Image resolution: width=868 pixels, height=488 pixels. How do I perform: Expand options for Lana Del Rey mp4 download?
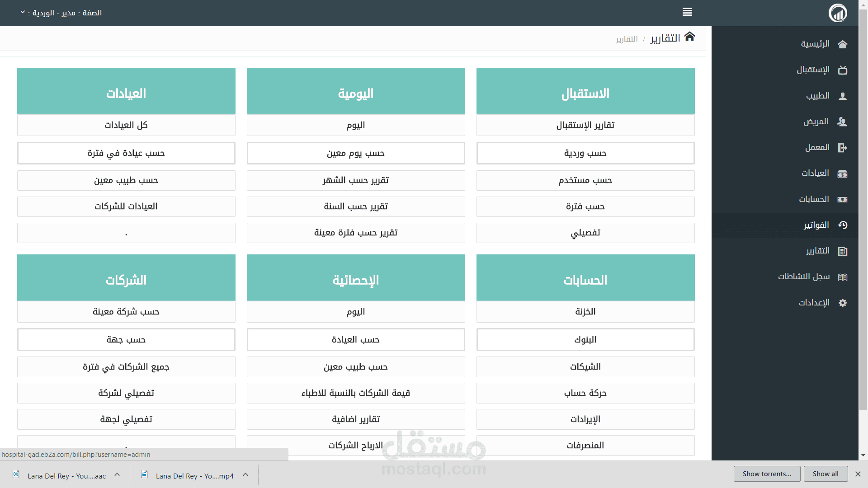point(245,474)
